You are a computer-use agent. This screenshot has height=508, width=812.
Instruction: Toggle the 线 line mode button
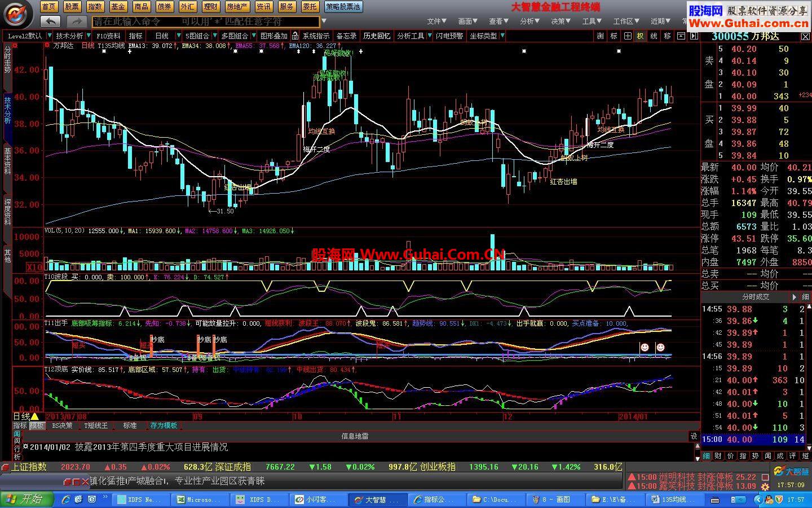pyautogui.click(x=654, y=36)
